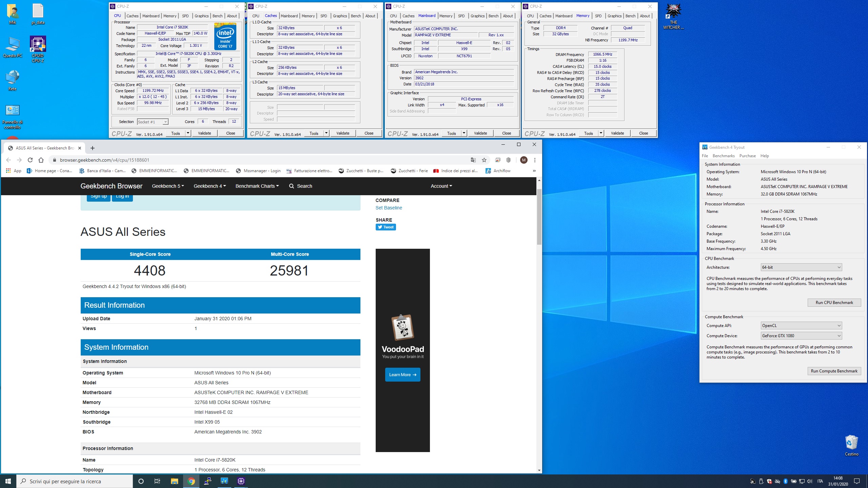Switch to CPU-Z purple chip taskbar icon
This screenshot has height=488, width=868.
point(241,481)
